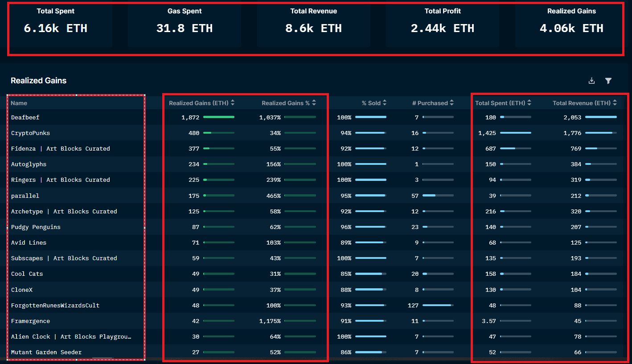
Task: Open the table filter icon
Action: click(608, 81)
